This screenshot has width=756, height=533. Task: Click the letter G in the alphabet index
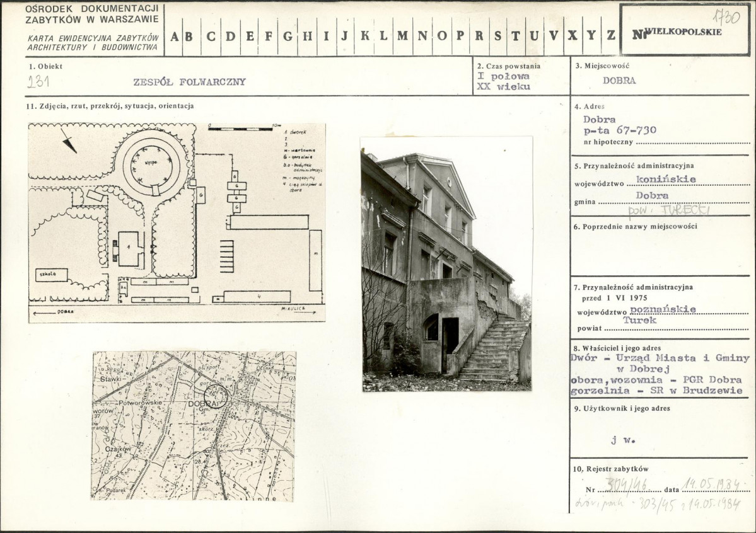[x=288, y=36]
